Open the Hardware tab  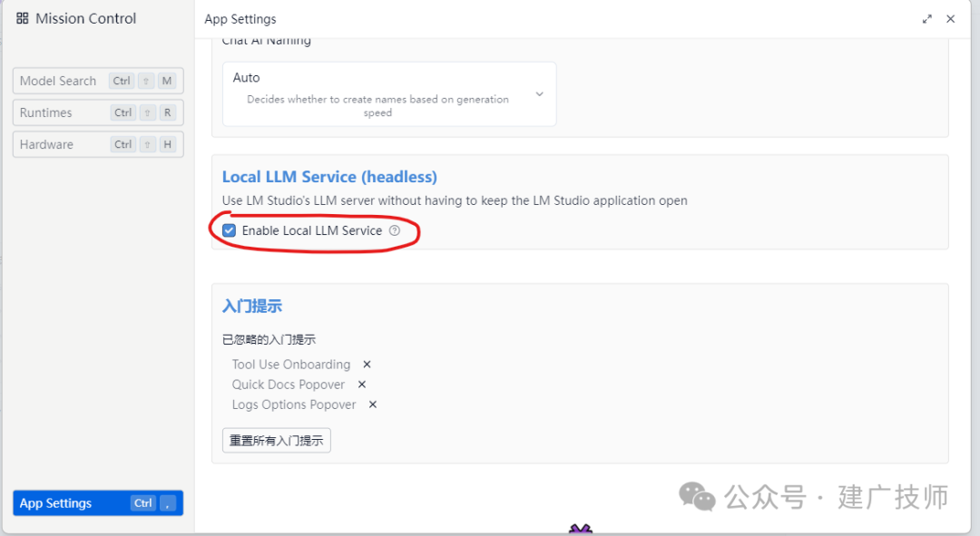tap(98, 144)
